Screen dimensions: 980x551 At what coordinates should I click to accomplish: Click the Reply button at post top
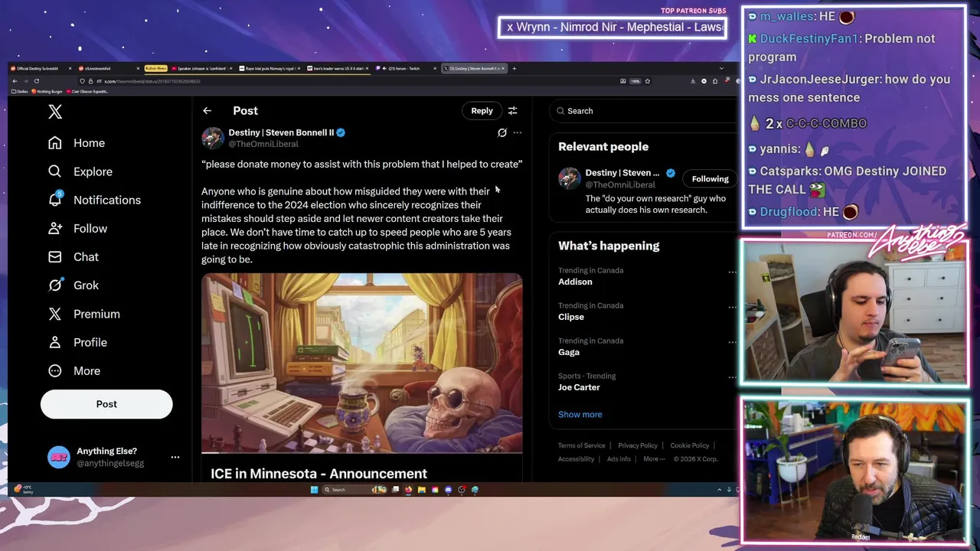482,111
